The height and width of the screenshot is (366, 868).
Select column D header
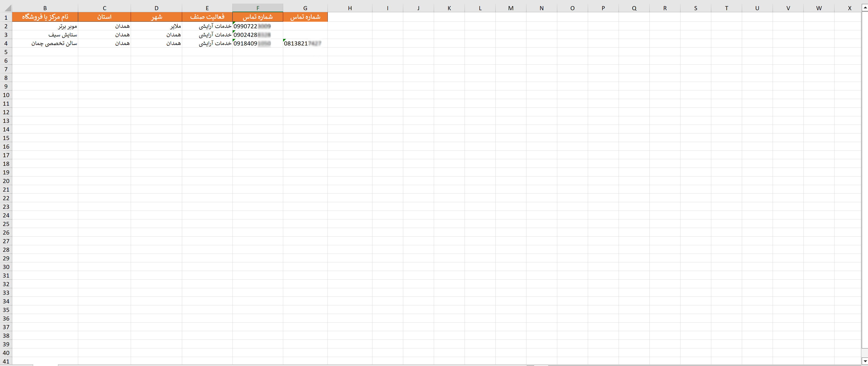click(x=156, y=8)
